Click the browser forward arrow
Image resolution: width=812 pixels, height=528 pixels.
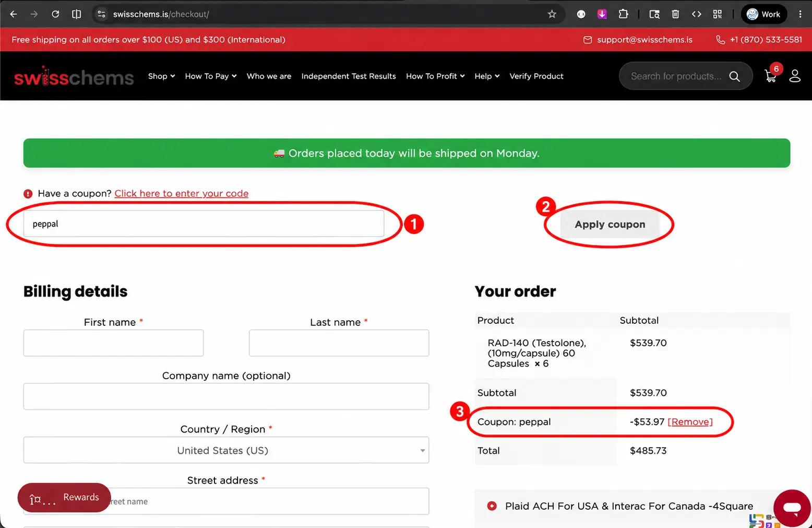[34, 14]
